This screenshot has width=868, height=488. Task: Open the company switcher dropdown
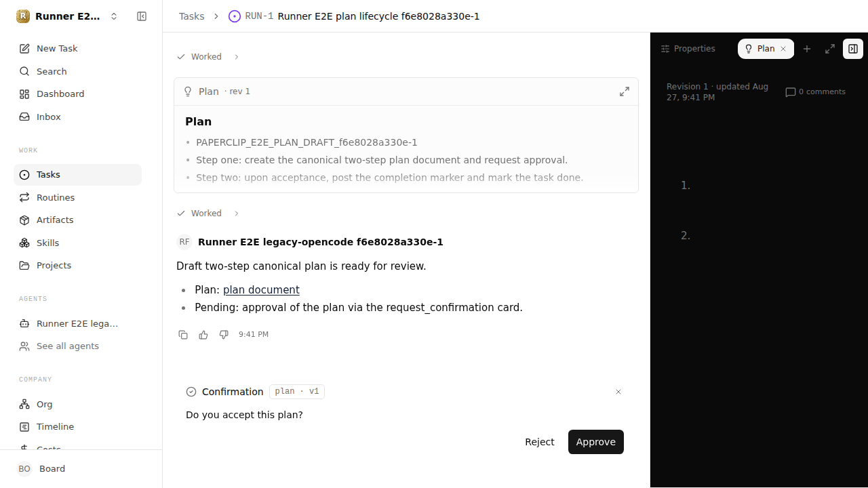point(114,16)
